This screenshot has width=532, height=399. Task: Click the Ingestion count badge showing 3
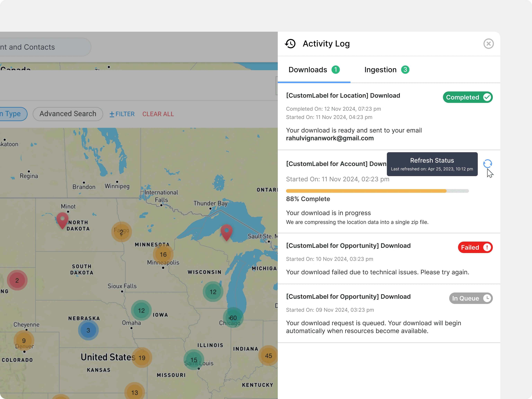405,70
